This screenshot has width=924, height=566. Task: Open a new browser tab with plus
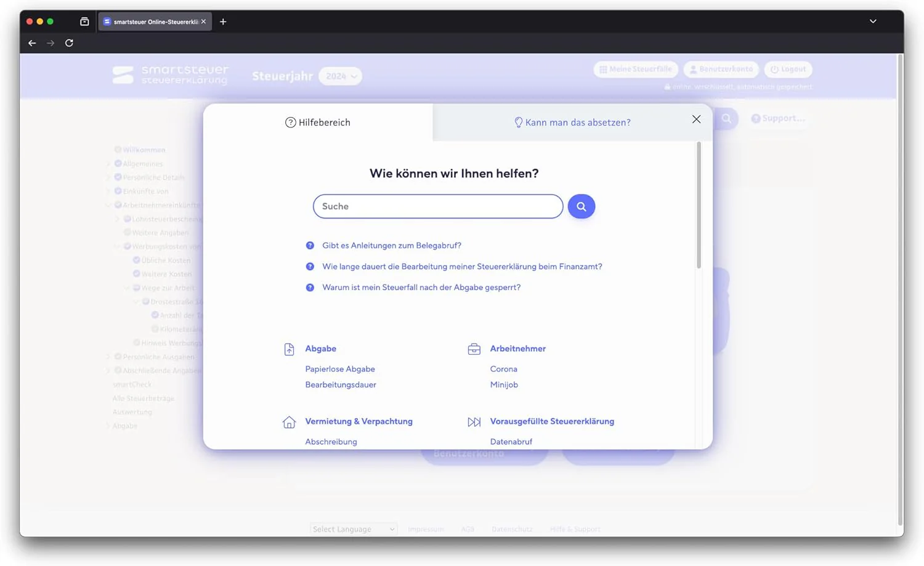(x=223, y=22)
